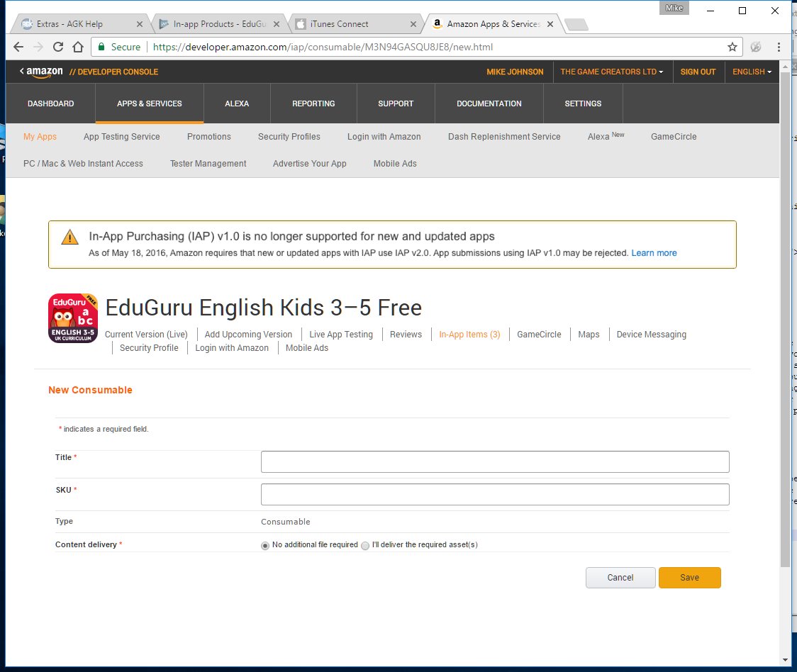Focus the SKU text field
The image size is (797, 672).
point(495,494)
